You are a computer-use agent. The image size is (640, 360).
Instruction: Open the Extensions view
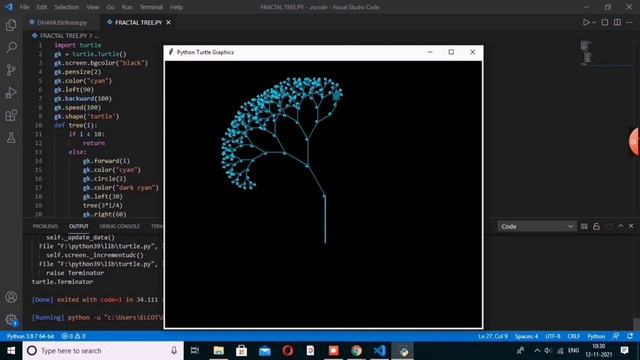coord(11,115)
